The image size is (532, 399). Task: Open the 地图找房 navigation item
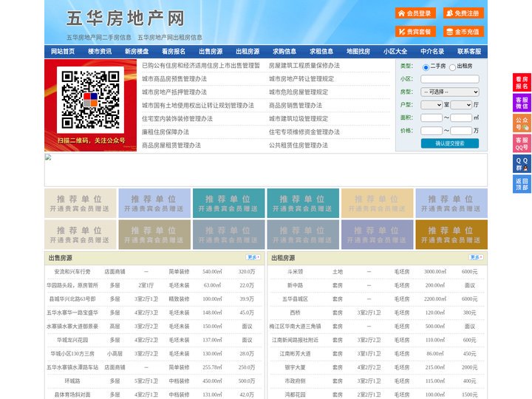358,52
